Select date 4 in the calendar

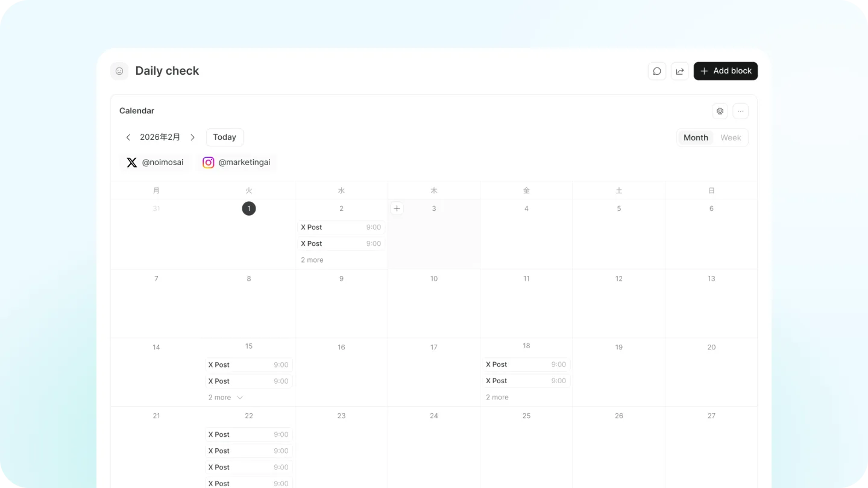[526, 208]
